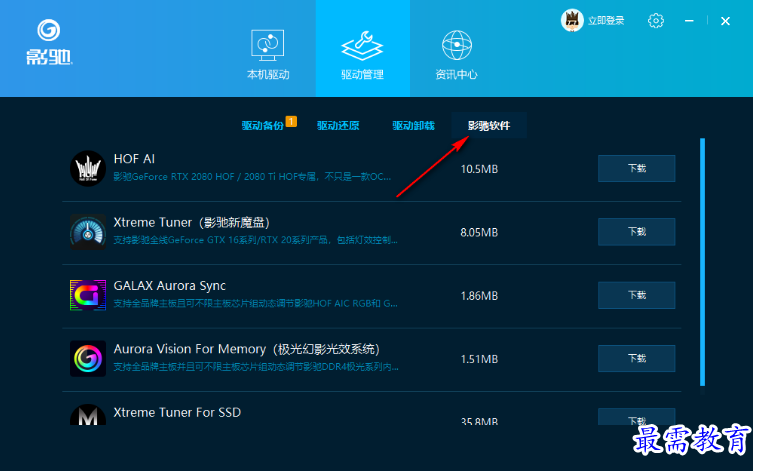Download Xtreme Tuner For SSD via 下载
Viewport: 757px width, 471px height.
coord(636,417)
